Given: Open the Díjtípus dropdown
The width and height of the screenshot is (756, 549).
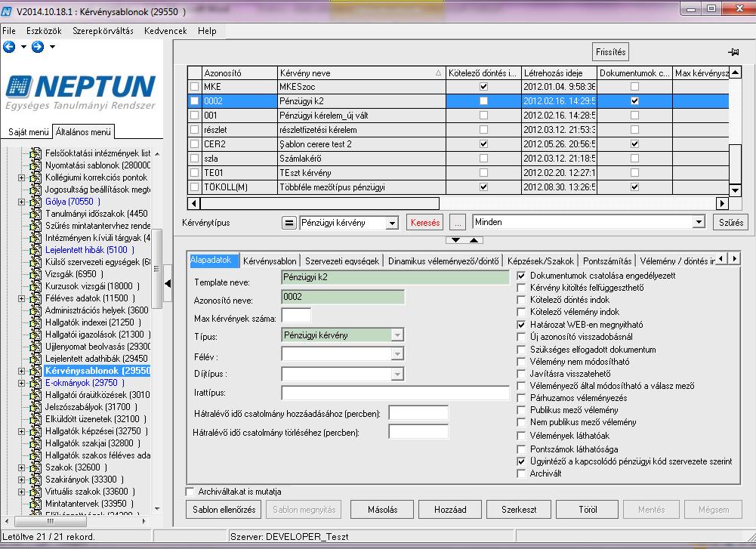Looking at the screenshot, I should pyautogui.click(x=397, y=374).
